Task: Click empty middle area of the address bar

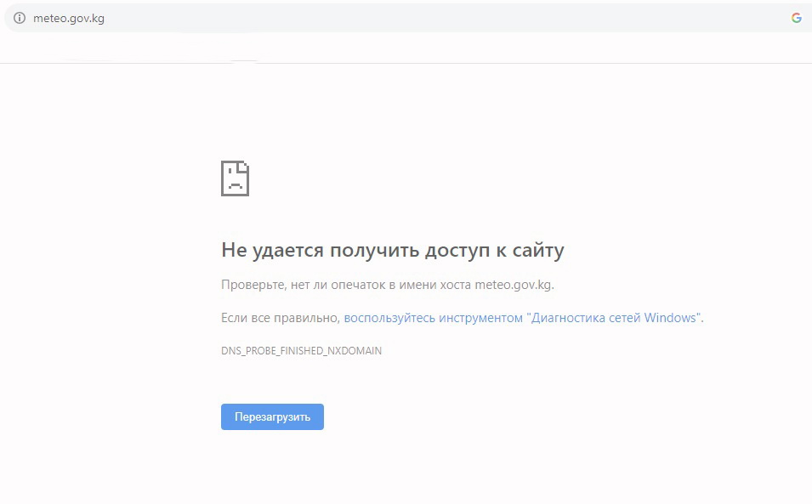Action: pos(425,18)
